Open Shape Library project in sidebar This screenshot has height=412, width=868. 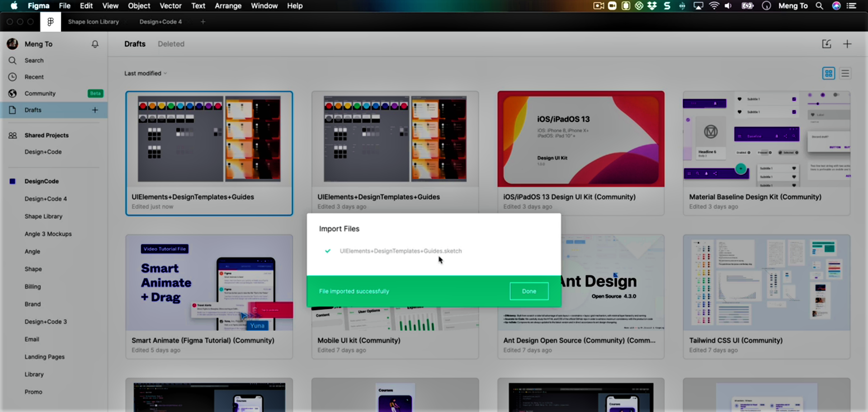(43, 216)
